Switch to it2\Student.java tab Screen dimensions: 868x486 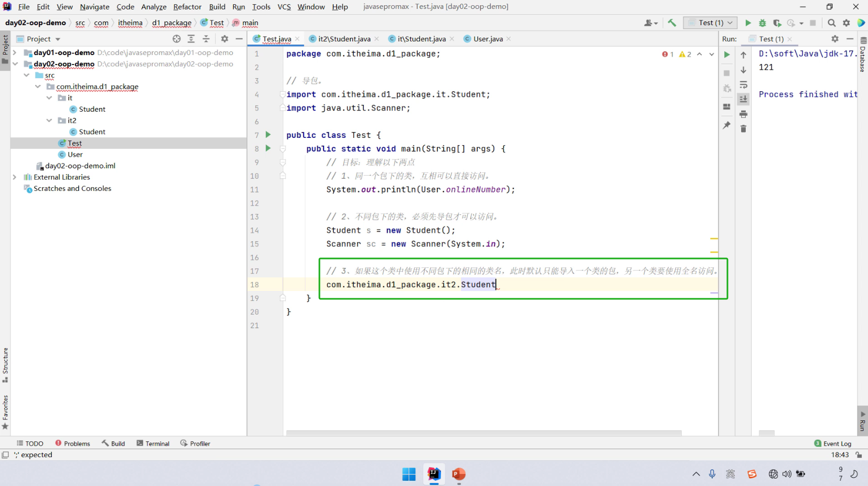(x=344, y=39)
